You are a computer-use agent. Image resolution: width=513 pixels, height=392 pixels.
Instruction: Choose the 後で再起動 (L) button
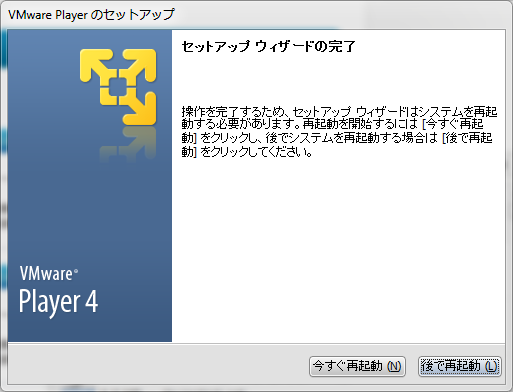460,366
